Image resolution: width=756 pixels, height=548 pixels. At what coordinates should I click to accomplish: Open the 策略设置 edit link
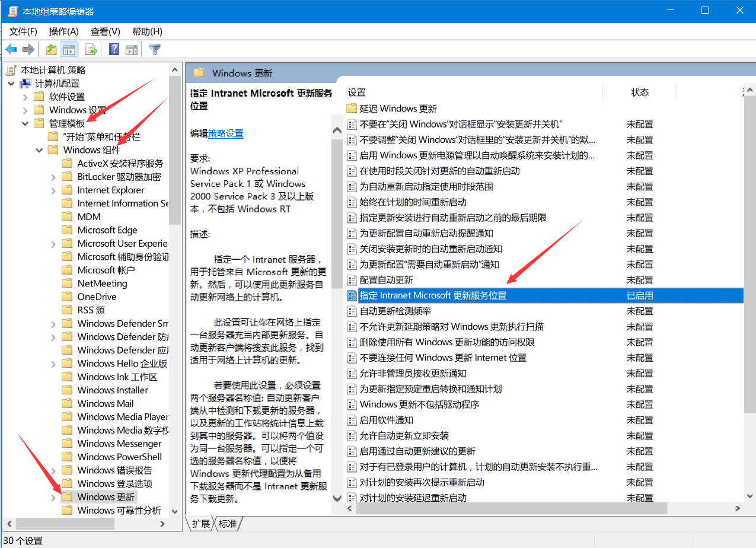point(225,133)
